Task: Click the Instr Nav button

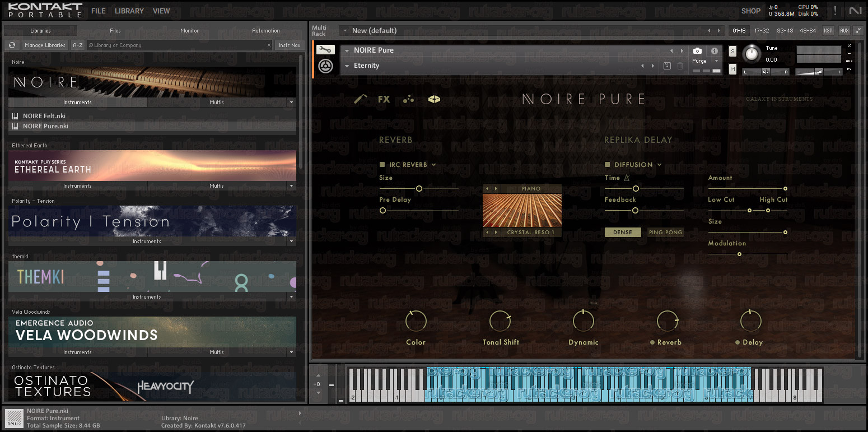Action: pos(290,45)
